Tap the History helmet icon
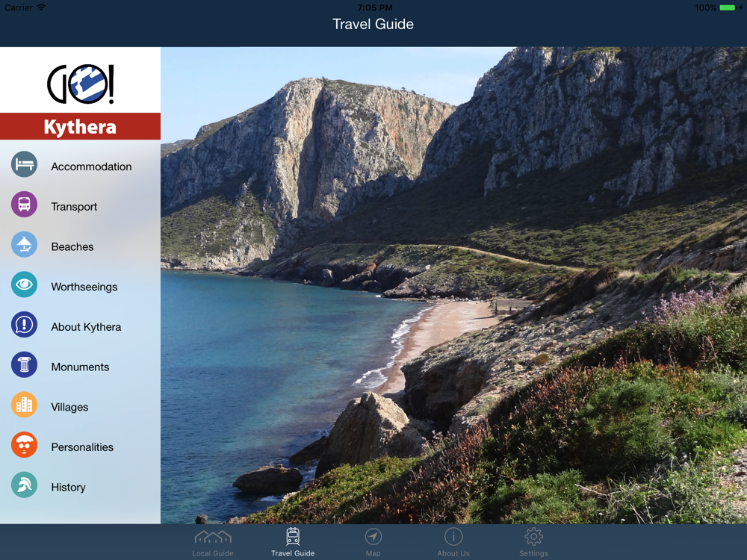Image resolution: width=747 pixels, height=560 pixels. click(25, 485)
